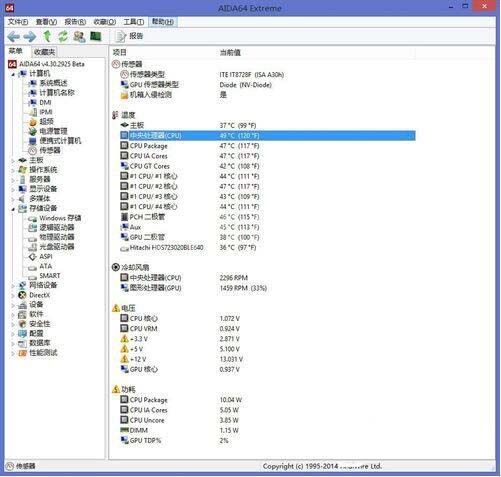
Task: Collapse the 存储设备 tree node
Action: click(13, 209)
